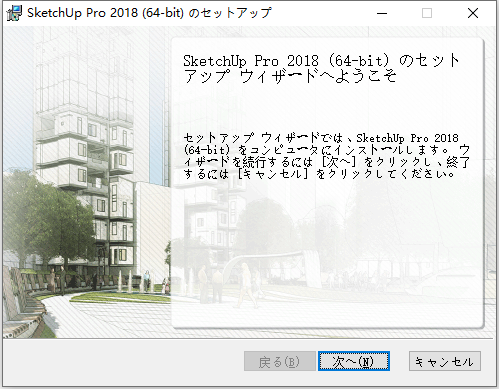Click the greyed-out maximize window button
499x389 pixels.
[x=427, y=13]
